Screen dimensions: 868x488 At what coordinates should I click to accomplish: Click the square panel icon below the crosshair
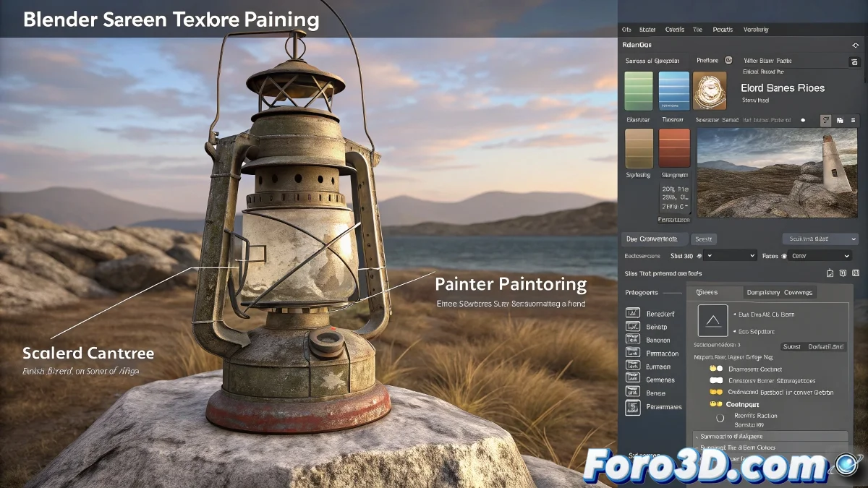tap(855, 62)
